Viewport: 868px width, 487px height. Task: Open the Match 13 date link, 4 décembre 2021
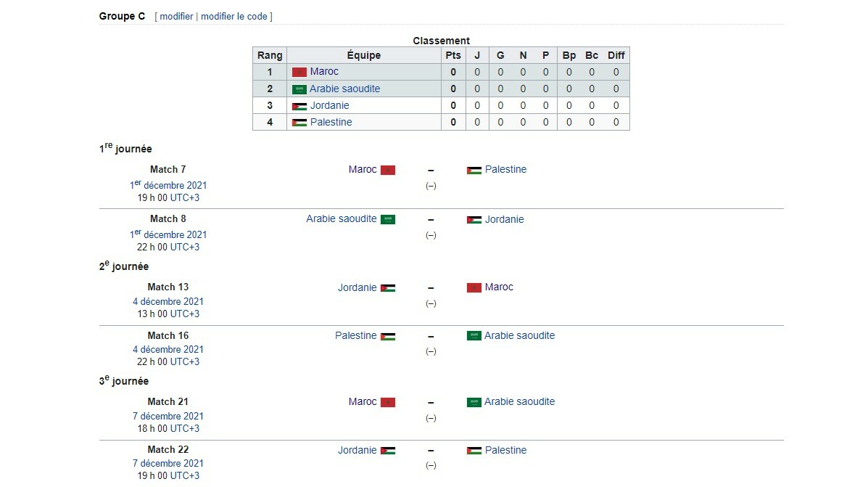[168, 301]
